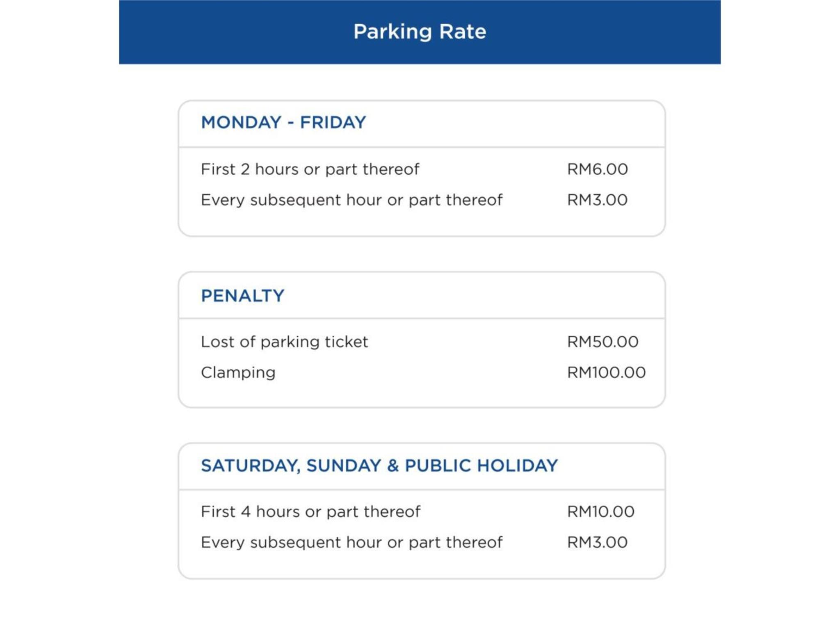Click the Clamping penalty label
This screenshot has width=840, height=630.
tap(238, 373)
